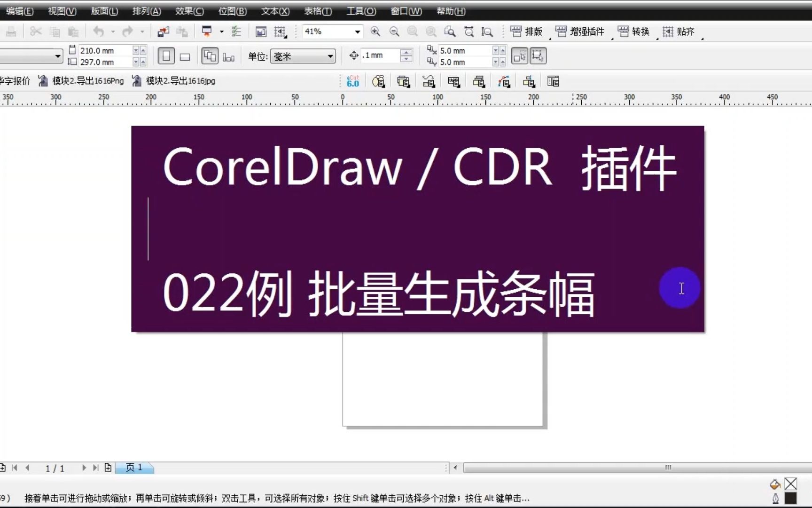Open the 窗口(W) menu
Image resolution: width=812 pixels, height=508 pixels.
(406, 11)
